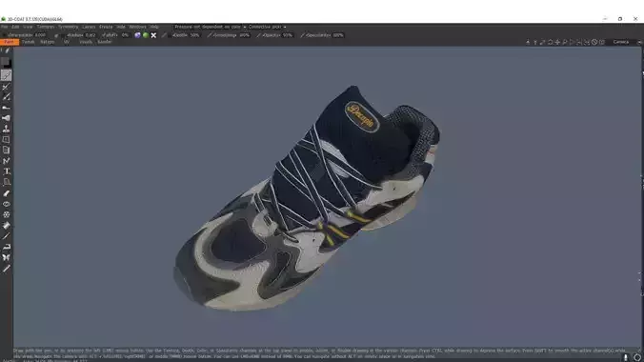The height and width of the screenshot is (362, 644).
Task: Select the fill bucket tool in left toolbar
Action: (6, 226)
